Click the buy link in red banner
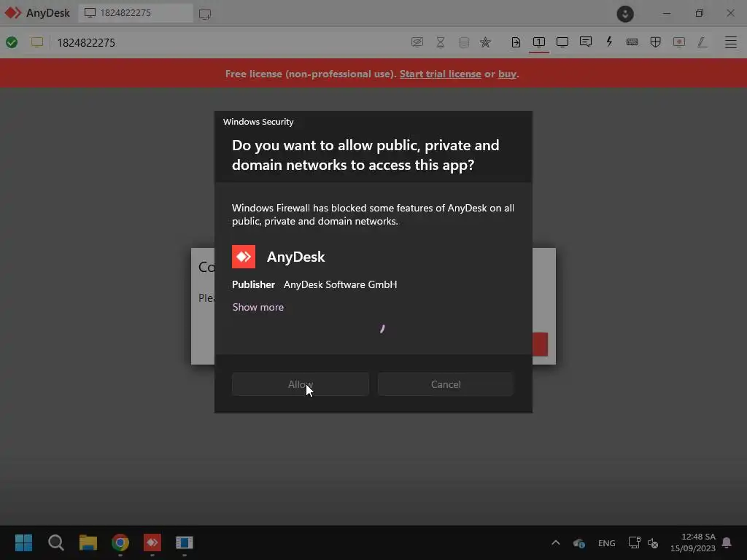The width and height of the screenshot is (747, 560). pos(507,74)
